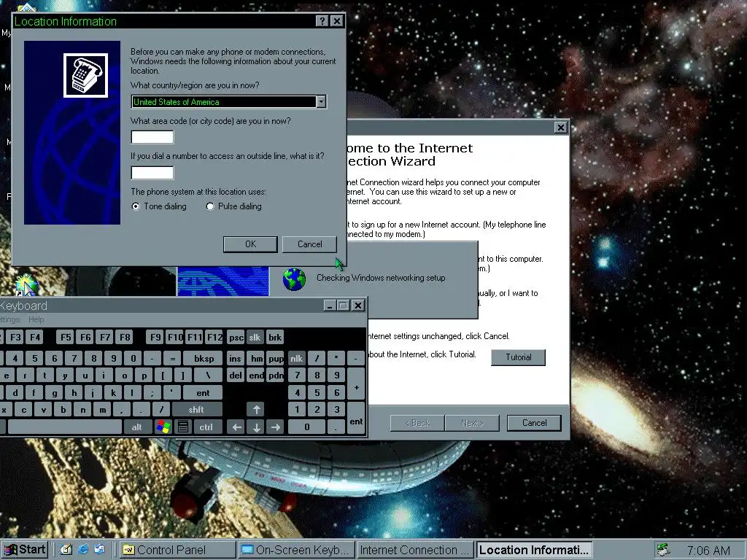Click the space bar on On-Screen Keyboard
The image size is (747, 560).
[65, 427]
